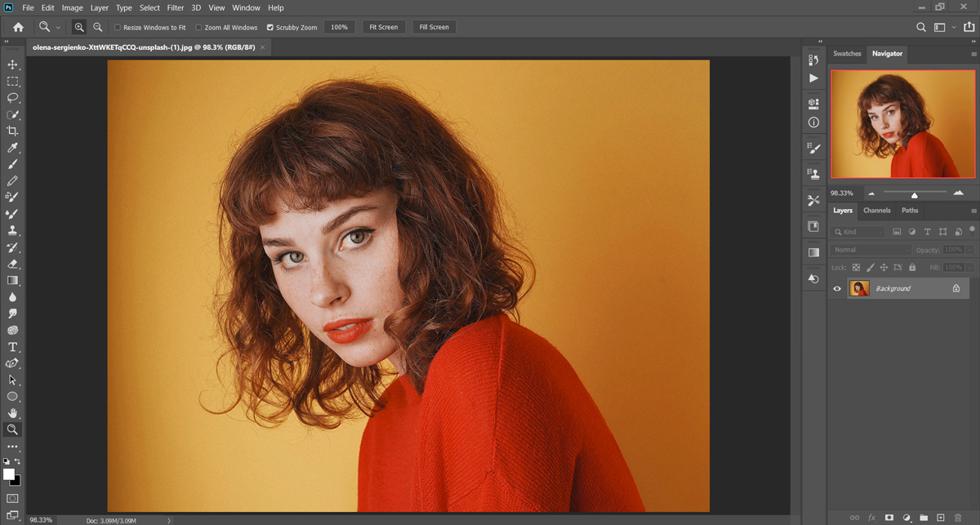Select the Crop tool

point(12,131)
